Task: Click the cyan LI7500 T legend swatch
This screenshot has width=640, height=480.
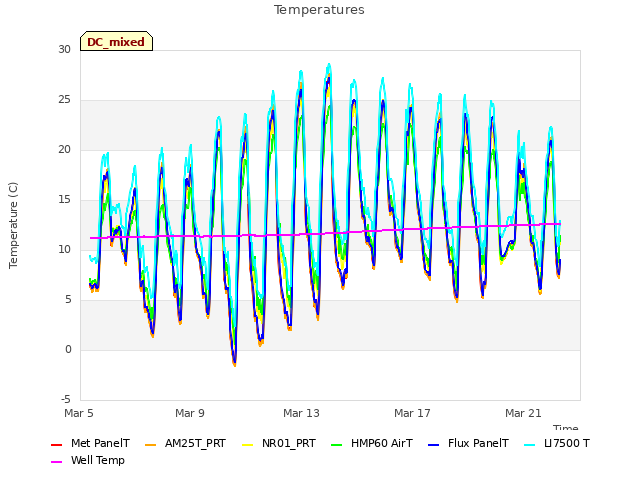Action: point(529,444)
